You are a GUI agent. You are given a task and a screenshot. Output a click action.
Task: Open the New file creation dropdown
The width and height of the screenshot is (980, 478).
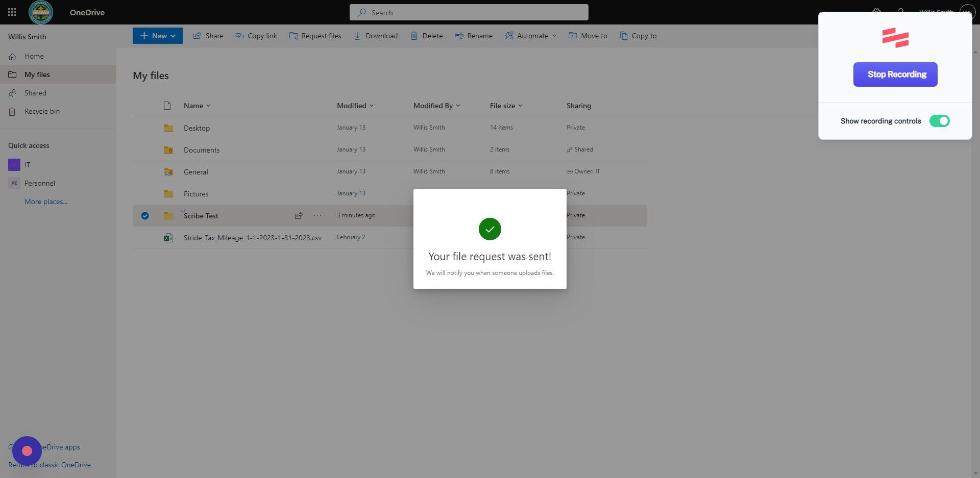coord(157,35)
